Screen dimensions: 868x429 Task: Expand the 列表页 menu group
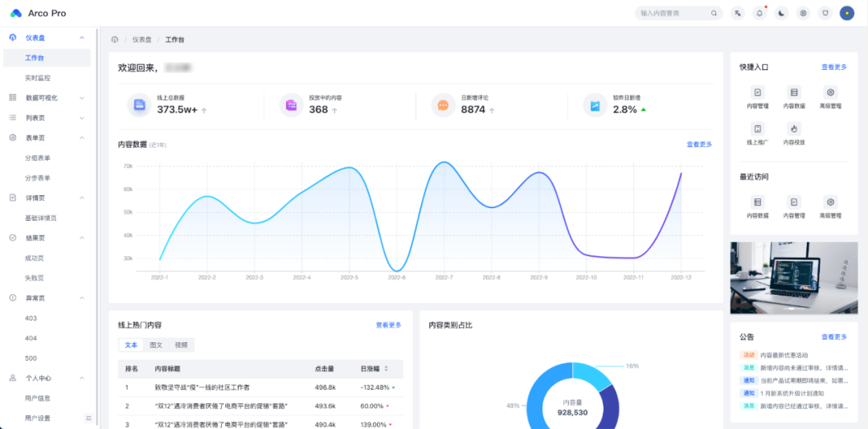[x=47, y=118]
